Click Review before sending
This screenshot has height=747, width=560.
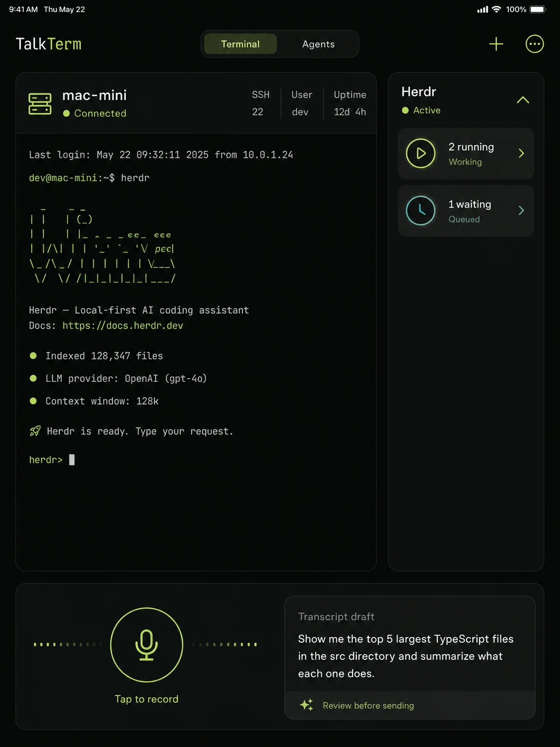[368, 705]
